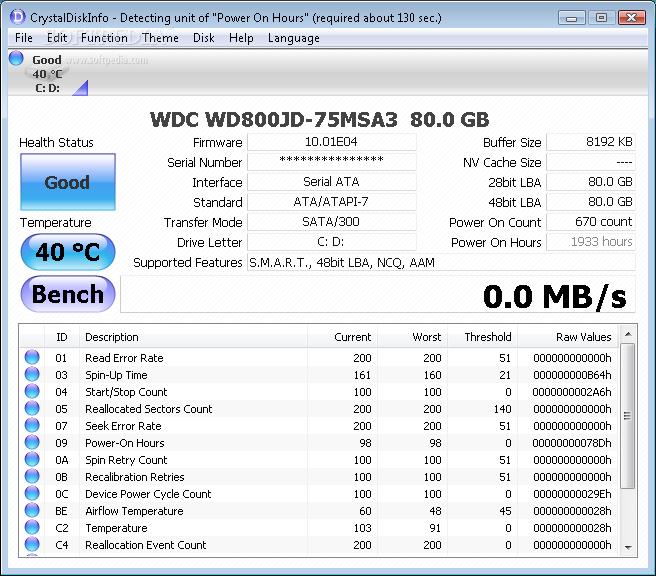
Task: Click status orb for Device Power Cycle Count
Action: (32, 494)
